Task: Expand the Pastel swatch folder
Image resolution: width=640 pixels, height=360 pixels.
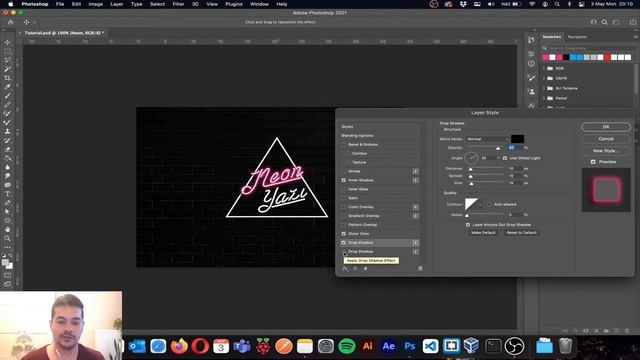Action: (x=544, y=98)
